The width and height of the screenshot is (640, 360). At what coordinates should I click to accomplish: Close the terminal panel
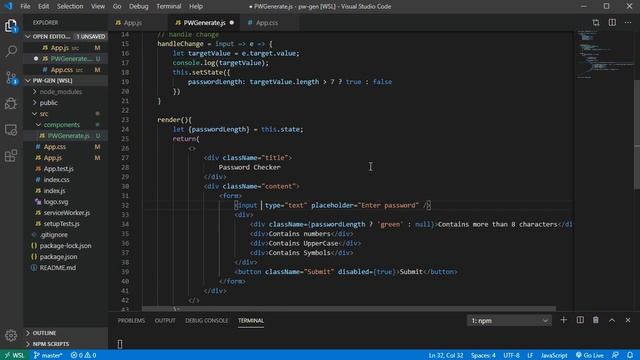pos(628,320)
